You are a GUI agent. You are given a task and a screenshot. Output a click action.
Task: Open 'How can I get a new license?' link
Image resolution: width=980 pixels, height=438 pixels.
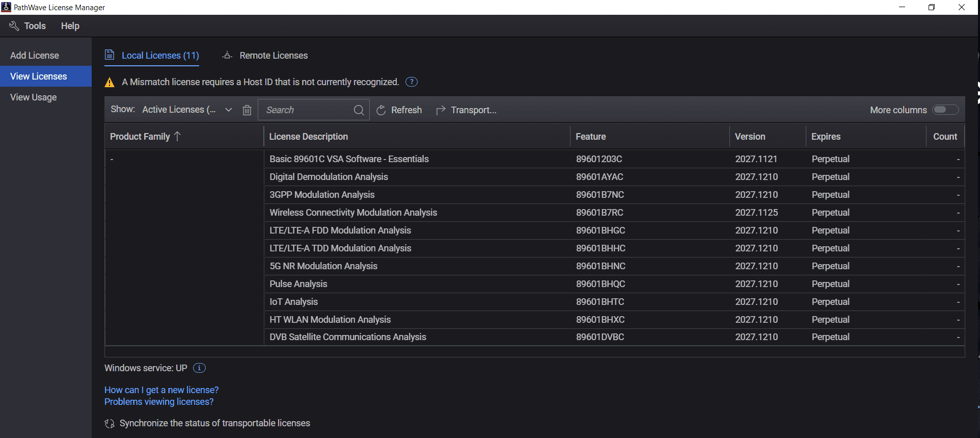click(x=161, y=390)
